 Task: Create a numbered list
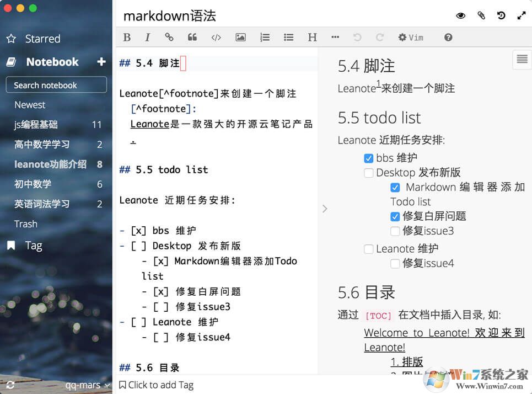[x=265, y=38]
